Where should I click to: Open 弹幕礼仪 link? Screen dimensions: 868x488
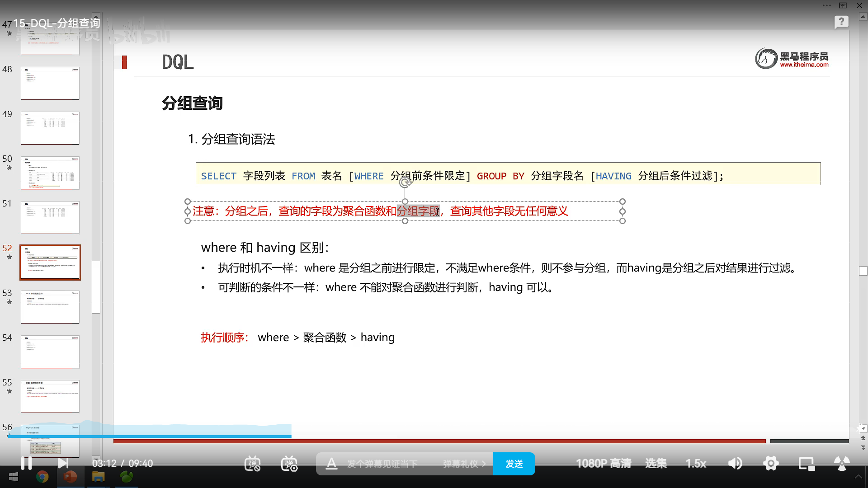pos(464,464)
